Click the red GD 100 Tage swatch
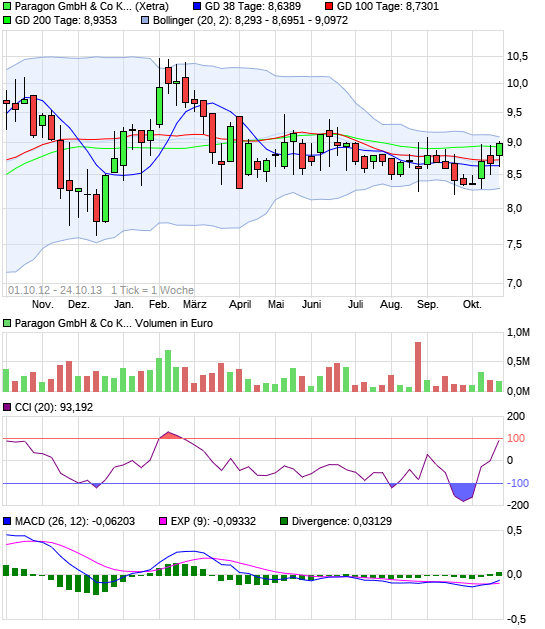This screenshot has height=629, width=545. point(329,6)
